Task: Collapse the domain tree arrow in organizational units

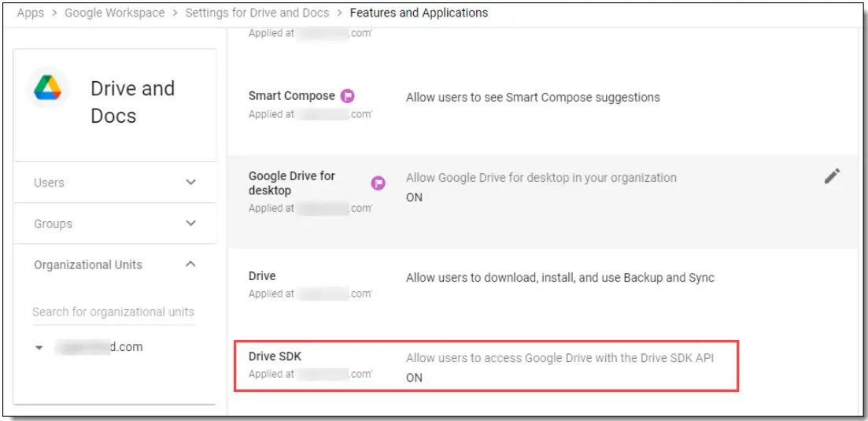Action: coord(39,348)
